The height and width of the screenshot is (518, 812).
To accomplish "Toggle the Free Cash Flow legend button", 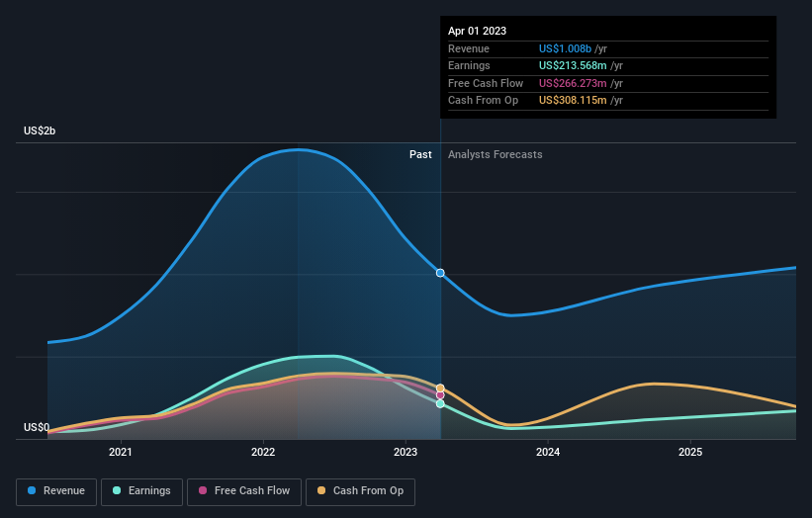I will click(x=244, y=491).
